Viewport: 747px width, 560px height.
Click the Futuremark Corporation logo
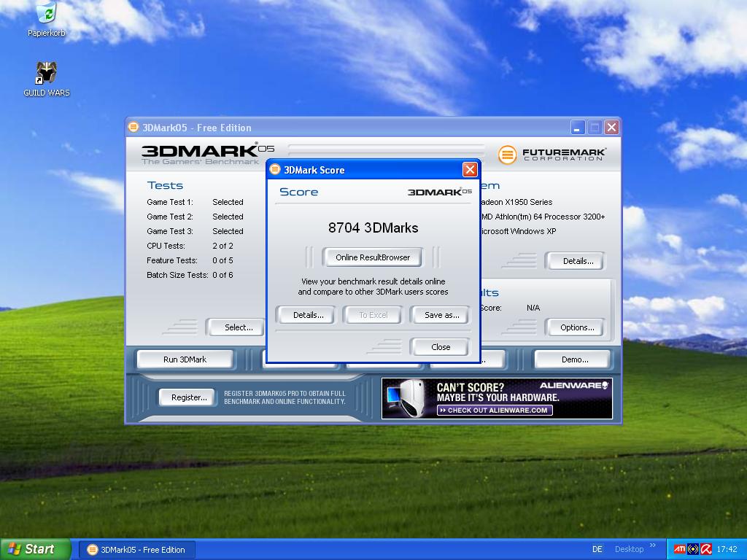pos(551,155)
